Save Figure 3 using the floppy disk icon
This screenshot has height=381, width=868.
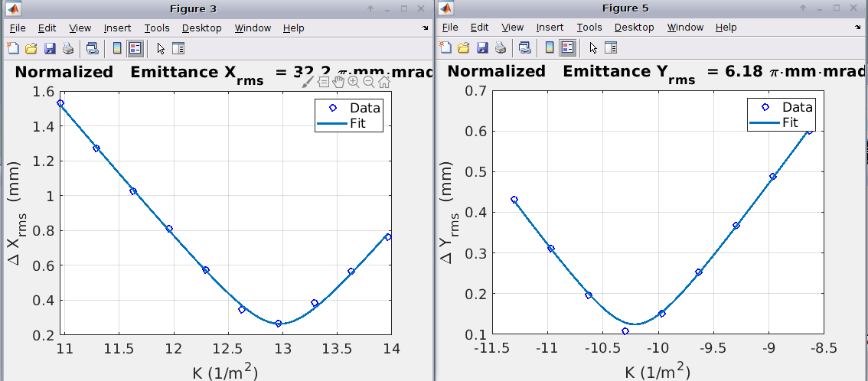coord(50,48)
